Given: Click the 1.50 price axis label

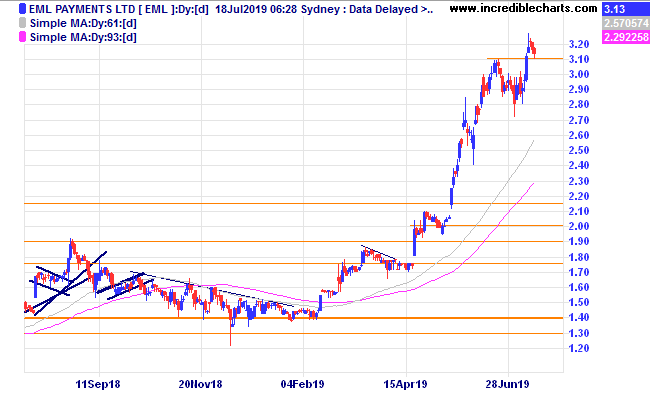Looking at the screenshot, I should click(x=579, y=302).
